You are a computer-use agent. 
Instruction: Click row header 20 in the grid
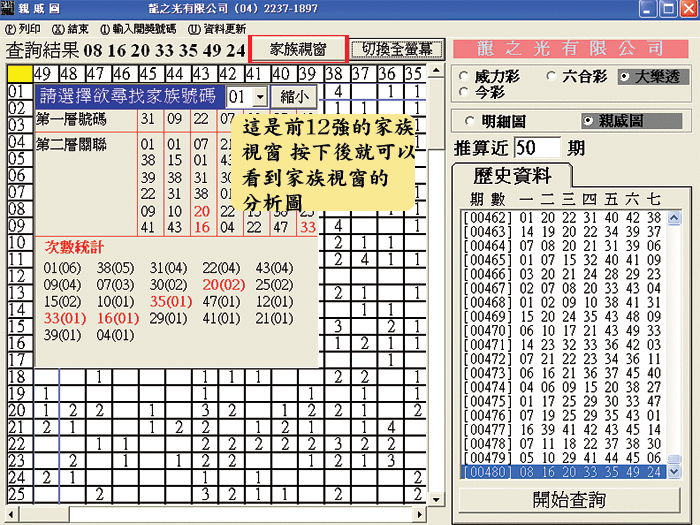[19, 410]
